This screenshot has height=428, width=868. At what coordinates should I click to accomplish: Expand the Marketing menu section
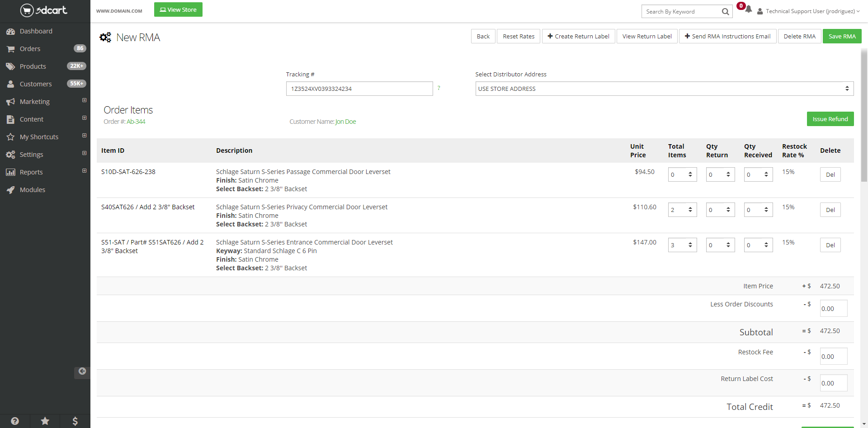click(x=84, y=100)
